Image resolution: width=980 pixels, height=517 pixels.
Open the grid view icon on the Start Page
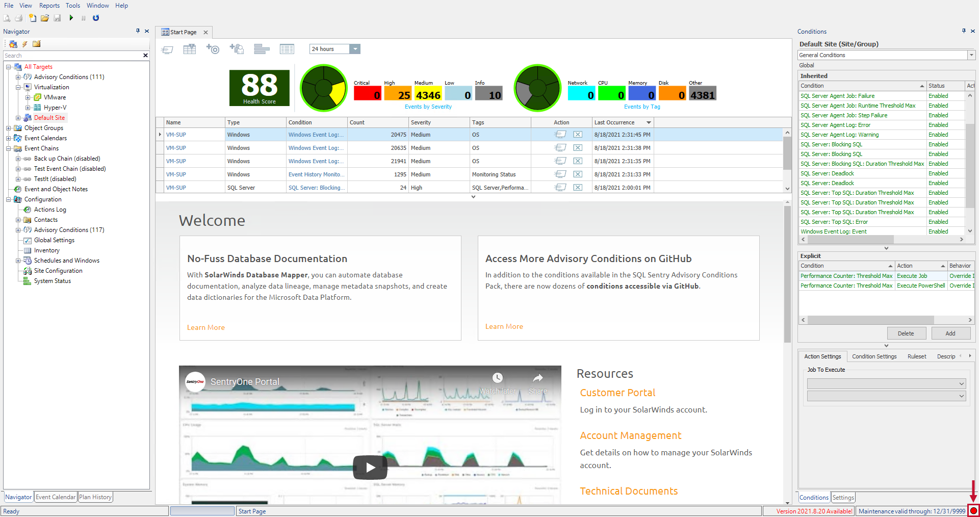287,49
